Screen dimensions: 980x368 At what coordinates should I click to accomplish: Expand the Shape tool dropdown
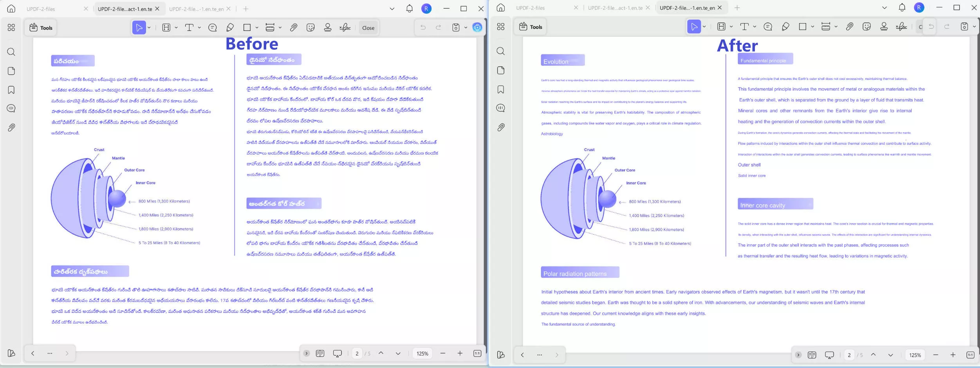[256, 27]
